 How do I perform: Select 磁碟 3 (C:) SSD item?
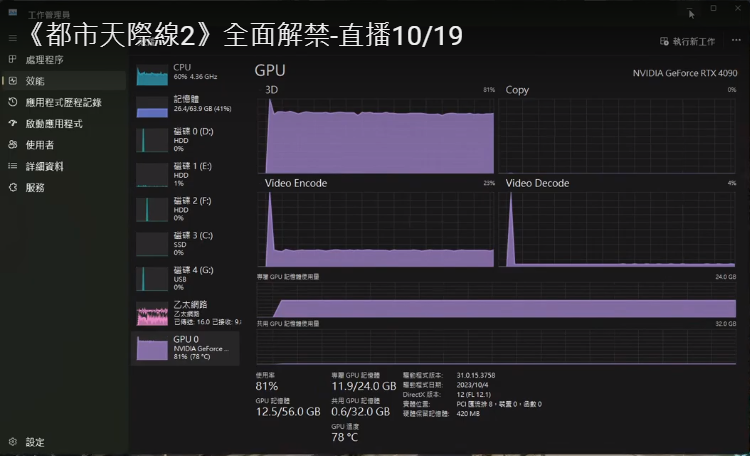185,241
